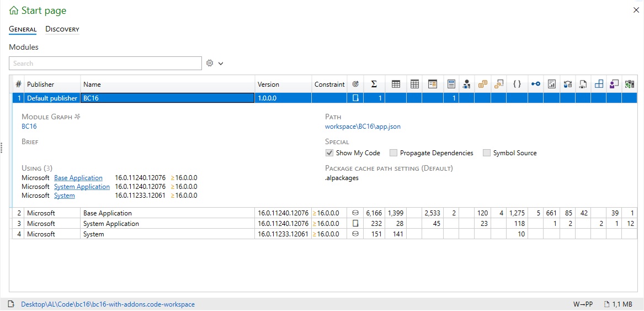The height and width of the screenshot is (311, 644).
Task: Click the # column header
Action: click(x=18, y=85)
